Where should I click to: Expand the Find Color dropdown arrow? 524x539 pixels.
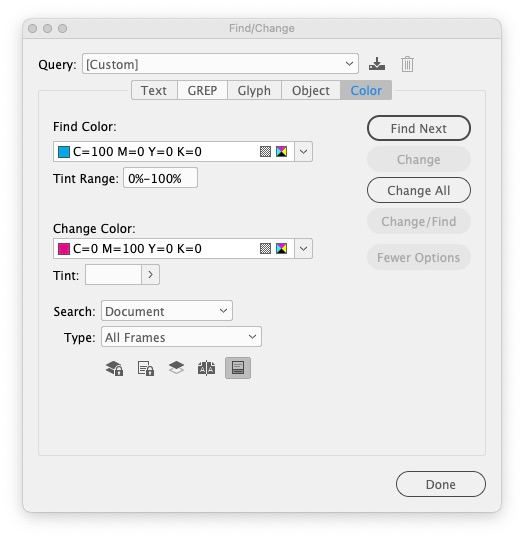pyautogui.click(x=303, y=152)
